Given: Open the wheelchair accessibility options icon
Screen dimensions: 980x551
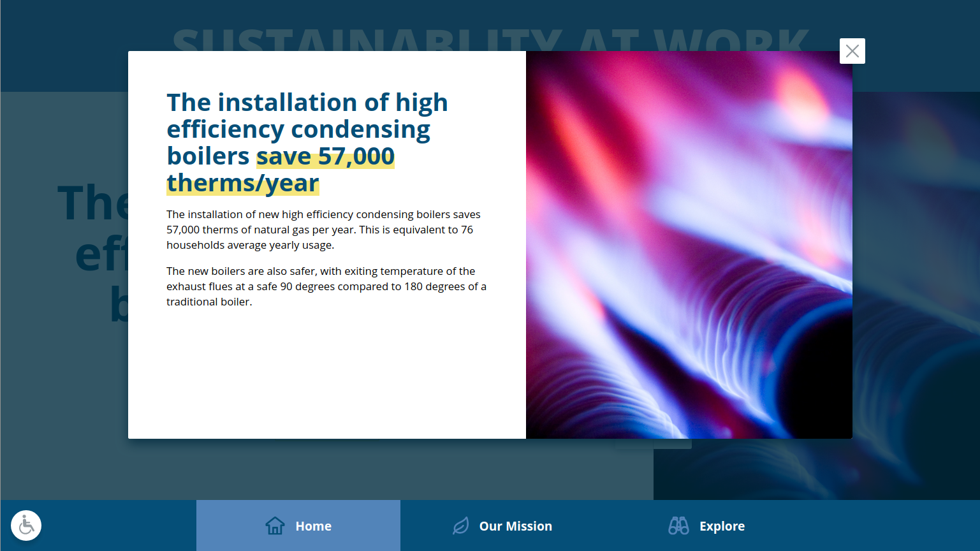Looking at the screenshot, I should pos(26,525).
